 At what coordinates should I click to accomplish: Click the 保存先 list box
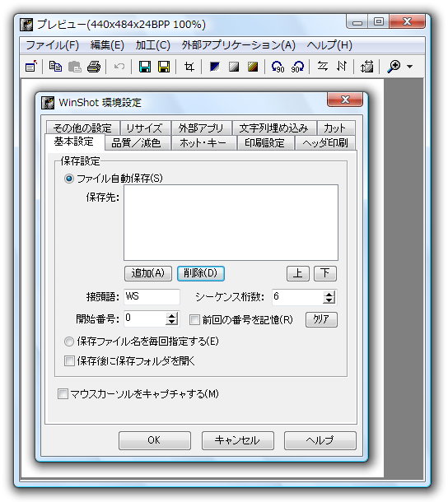coord(231,223)
